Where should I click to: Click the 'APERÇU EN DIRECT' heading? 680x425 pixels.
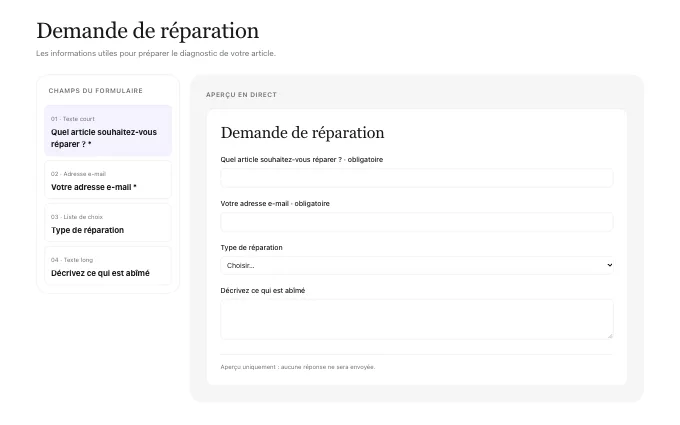(x=241, y=95)
